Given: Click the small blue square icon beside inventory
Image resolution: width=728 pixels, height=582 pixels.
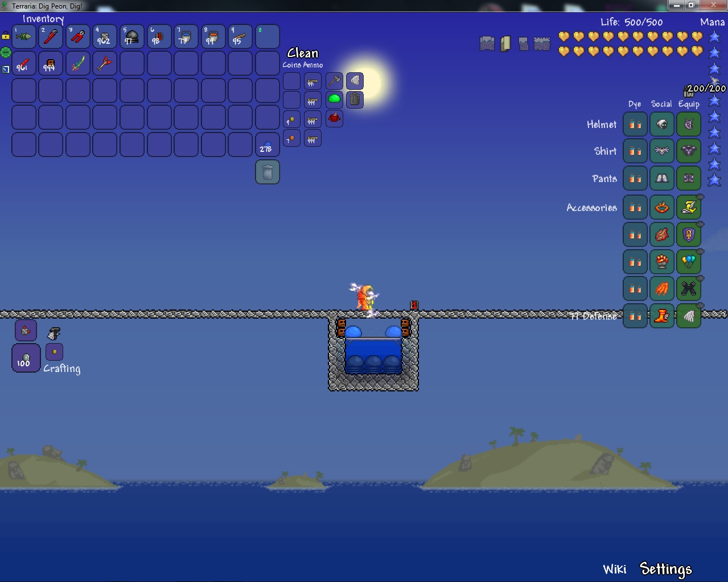Looking at the screenshot, I should 6,69.
